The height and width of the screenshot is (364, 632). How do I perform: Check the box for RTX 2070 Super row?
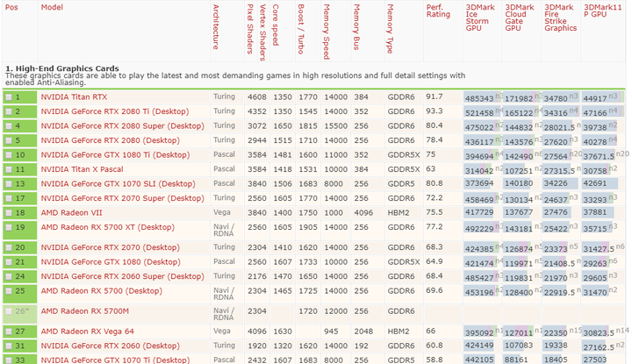click(9, 198)
